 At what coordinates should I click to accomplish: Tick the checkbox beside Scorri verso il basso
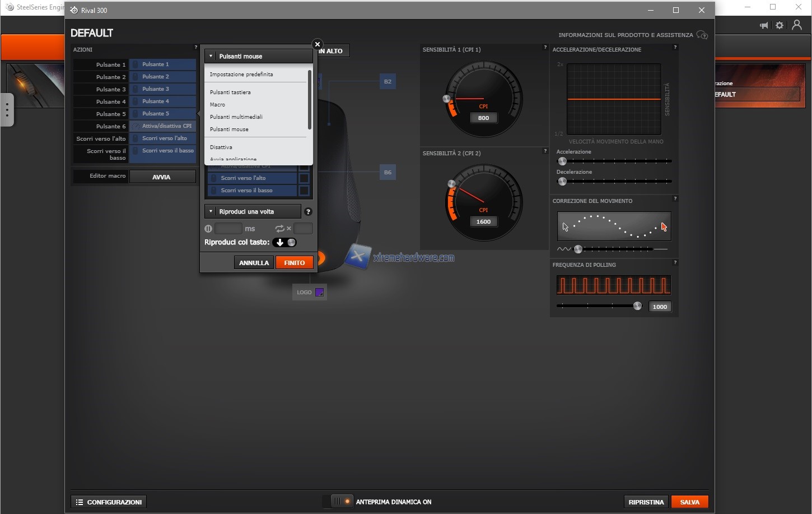304,191
